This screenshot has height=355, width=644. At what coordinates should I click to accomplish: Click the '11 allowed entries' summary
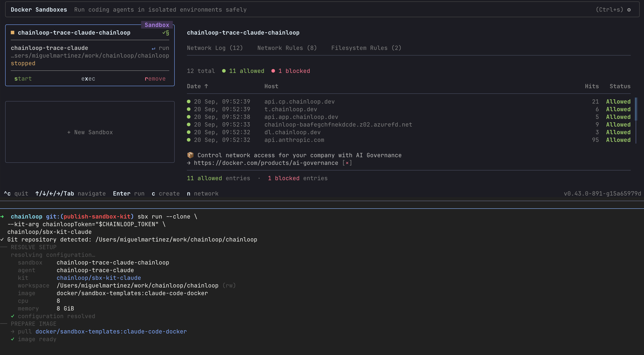[218, 178]
